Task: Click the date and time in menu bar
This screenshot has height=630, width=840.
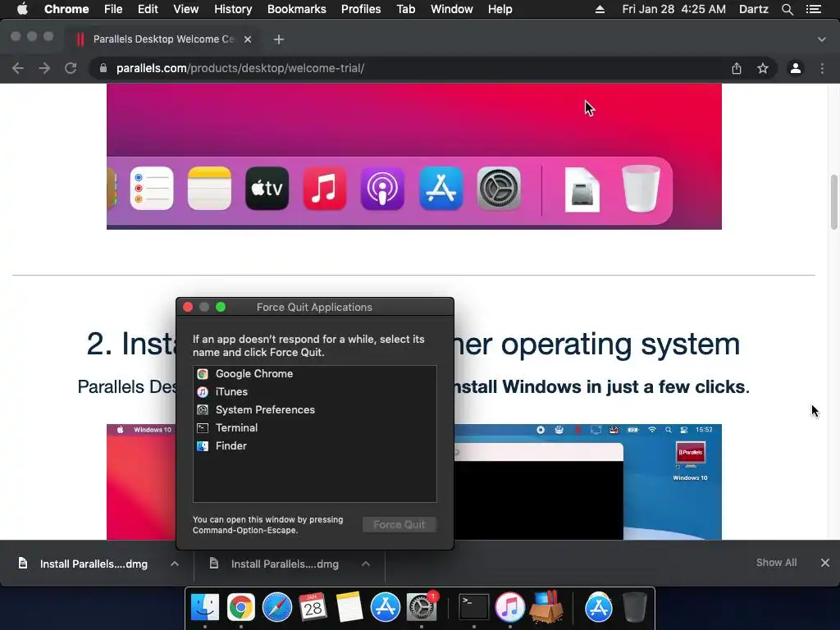Action: tap(674, 9)
